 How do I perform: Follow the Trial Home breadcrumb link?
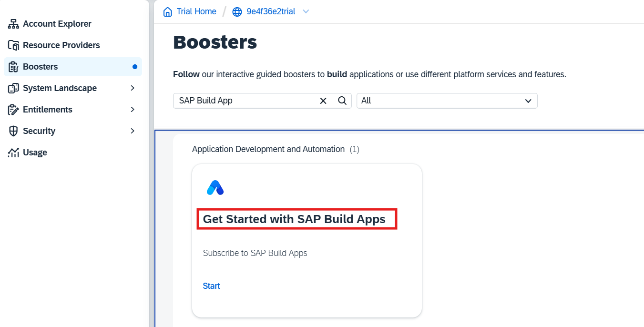click(196, 11)
